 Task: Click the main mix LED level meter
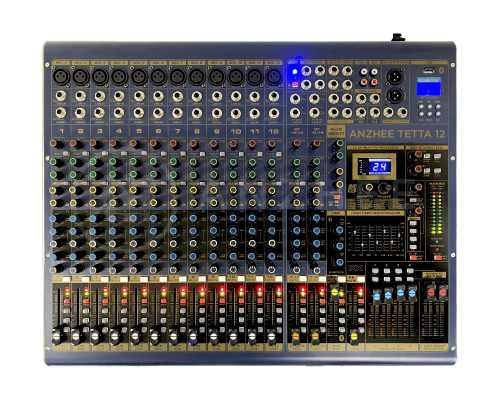pos(437,212)
